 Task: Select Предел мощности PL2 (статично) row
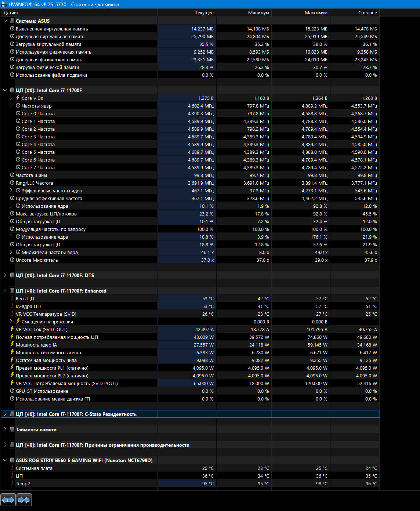pos(190,376)
